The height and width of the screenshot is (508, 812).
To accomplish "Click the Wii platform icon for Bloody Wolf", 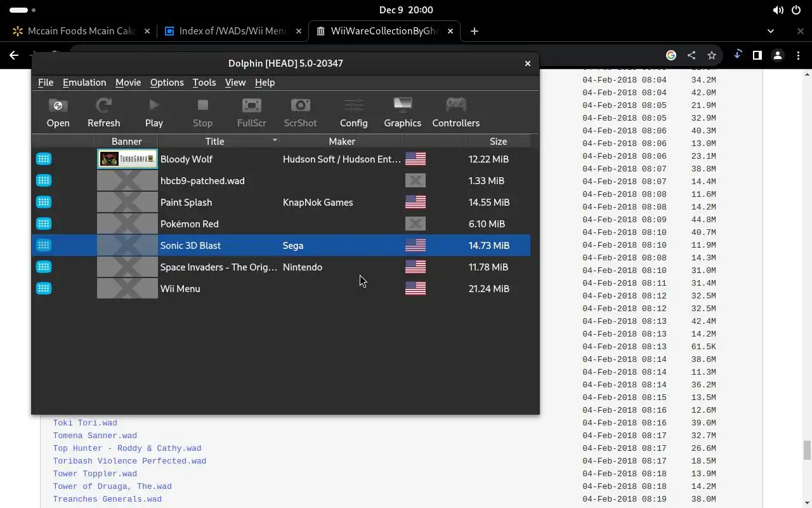I will click(44, 159).
